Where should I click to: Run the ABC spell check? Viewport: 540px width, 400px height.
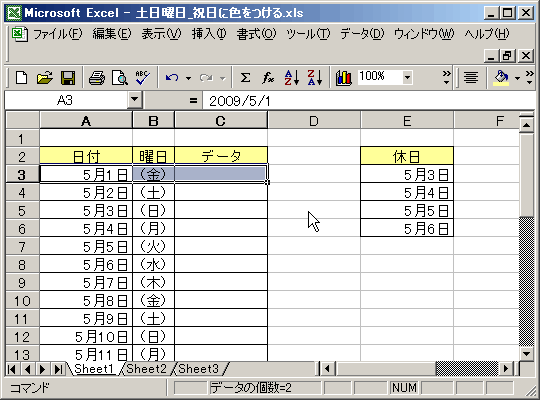click(142, 78)
